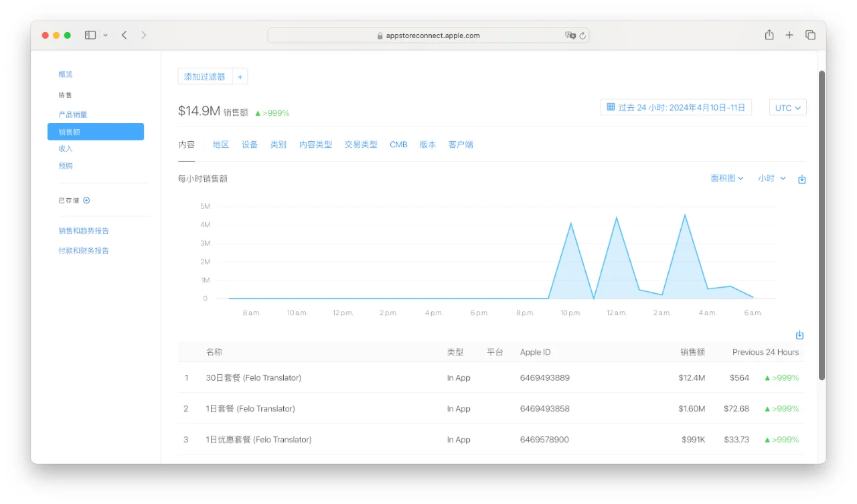Click the calendar icon in date picker
Screen dimensions: 857x504
click(611, 107)
